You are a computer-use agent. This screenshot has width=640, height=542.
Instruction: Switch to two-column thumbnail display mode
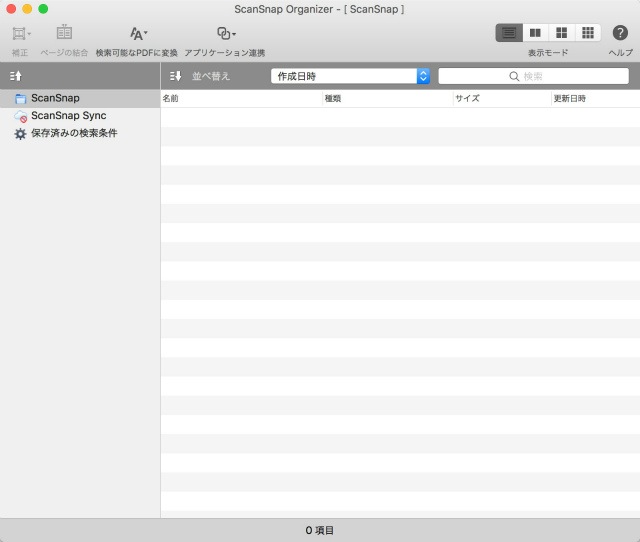pyautogui.click(x=535, y=33)
